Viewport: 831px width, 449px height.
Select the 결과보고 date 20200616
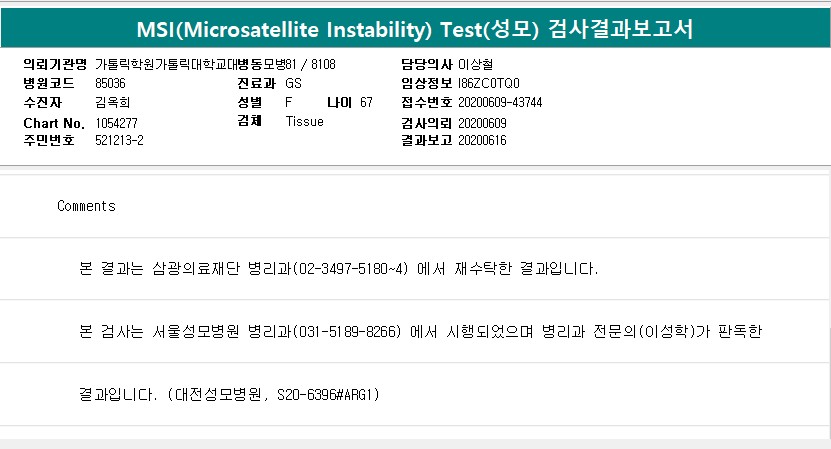(482, 141)
